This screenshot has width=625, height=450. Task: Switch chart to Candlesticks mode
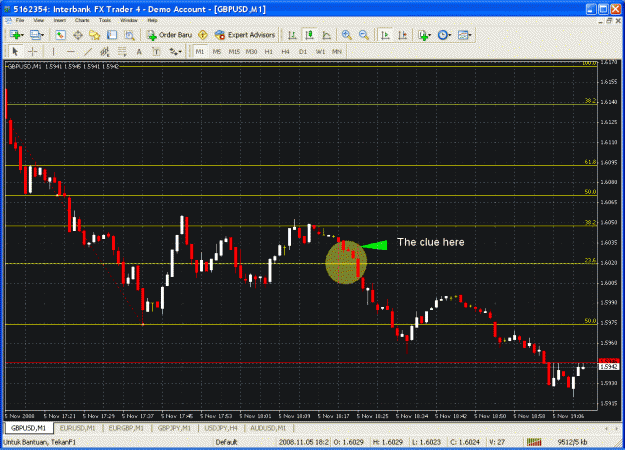coord(309,35)
